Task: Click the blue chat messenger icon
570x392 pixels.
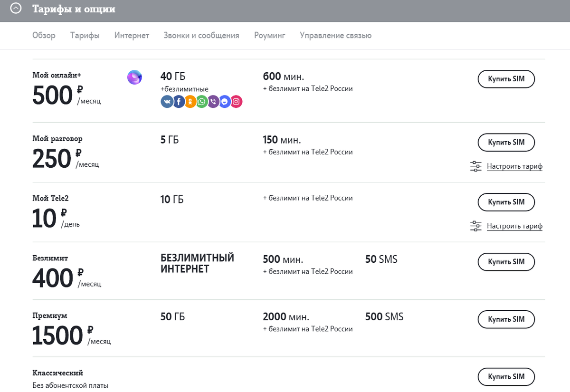Action: pos(225,101)
